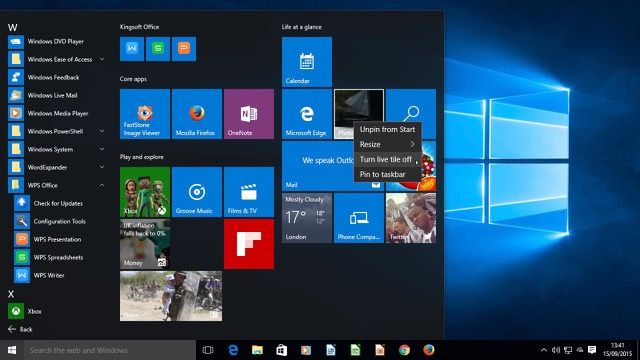
Task: Open Windows DVD Player in the apps list
Action: point(56,41)
